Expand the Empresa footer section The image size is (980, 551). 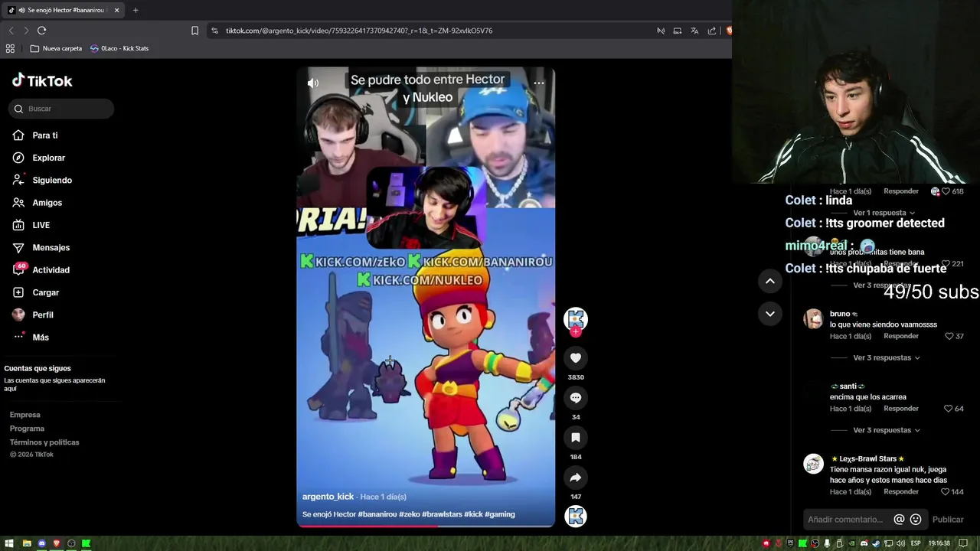point(25,415)
